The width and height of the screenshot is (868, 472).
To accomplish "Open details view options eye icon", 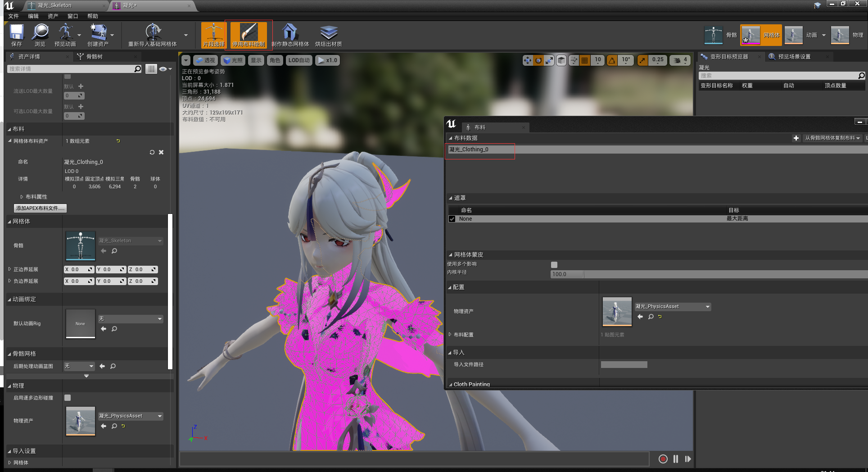I will (165, 69).
